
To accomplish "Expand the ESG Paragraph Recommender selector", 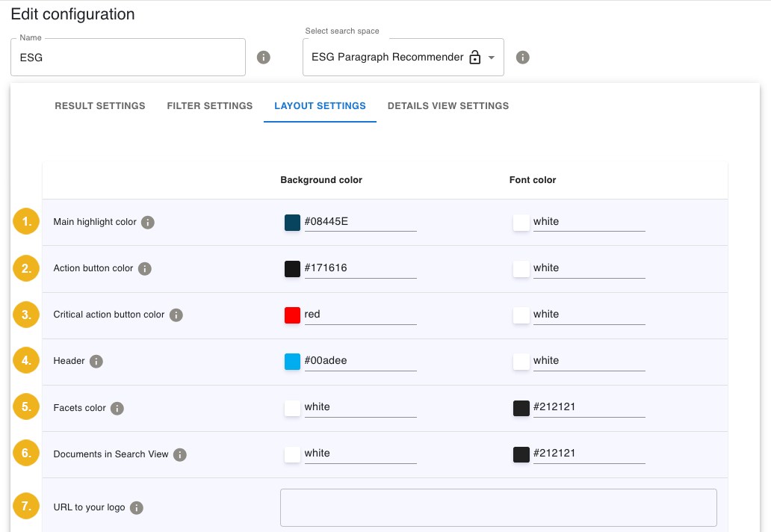I will coord(492,56).
